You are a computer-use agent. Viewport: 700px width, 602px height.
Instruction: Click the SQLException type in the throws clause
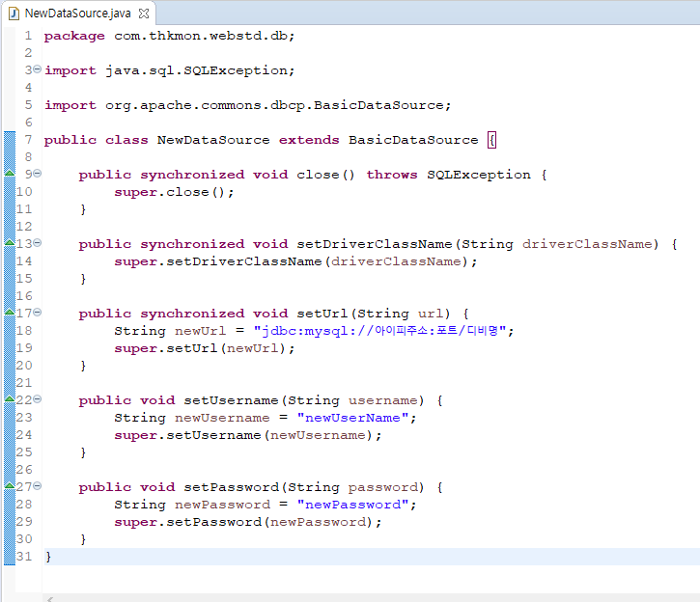(478, 175)
